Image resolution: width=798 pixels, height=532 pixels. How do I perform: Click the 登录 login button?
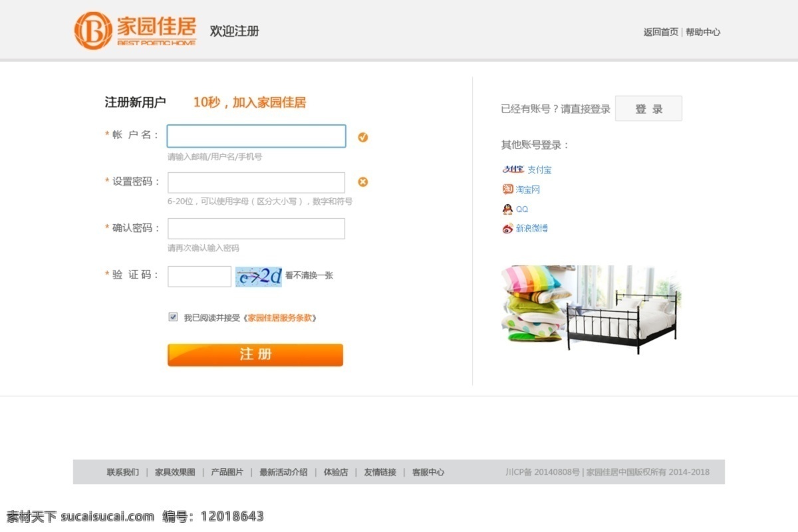tap(648, 108)
